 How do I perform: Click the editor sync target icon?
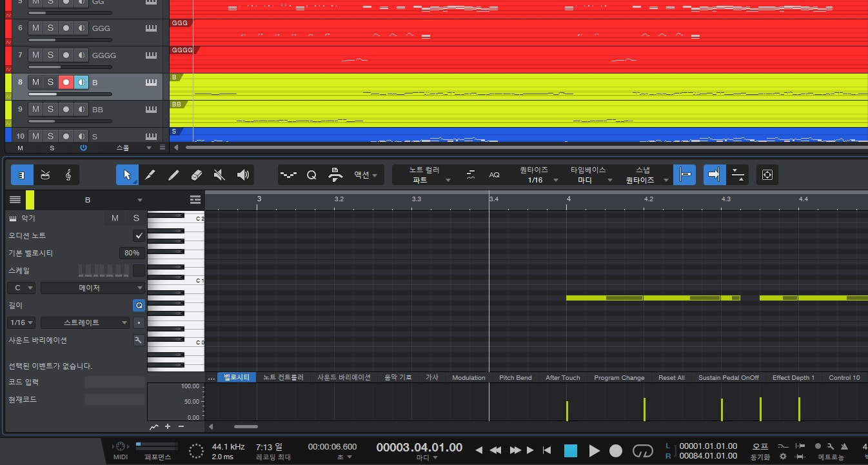pyautogui.click(x=767, y=175)
